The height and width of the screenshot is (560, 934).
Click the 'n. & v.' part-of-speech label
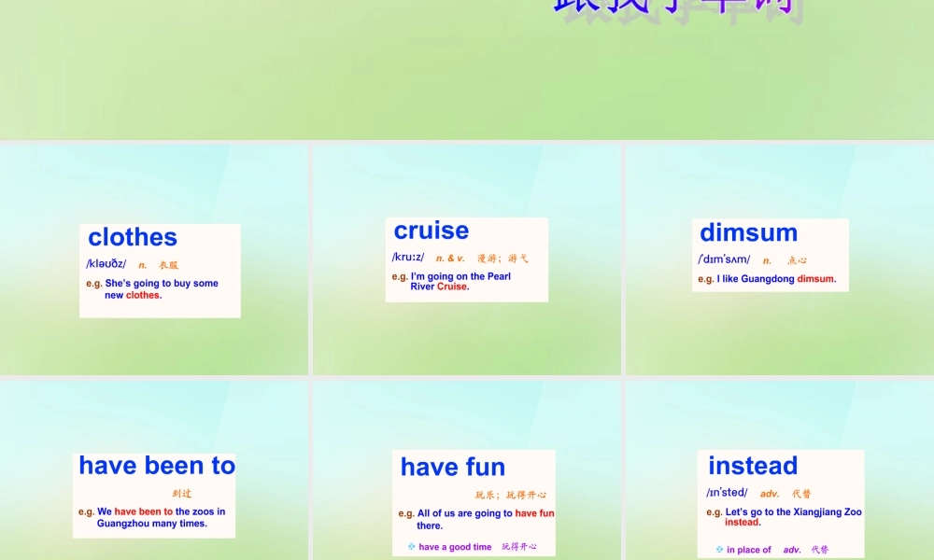[450, 259]
